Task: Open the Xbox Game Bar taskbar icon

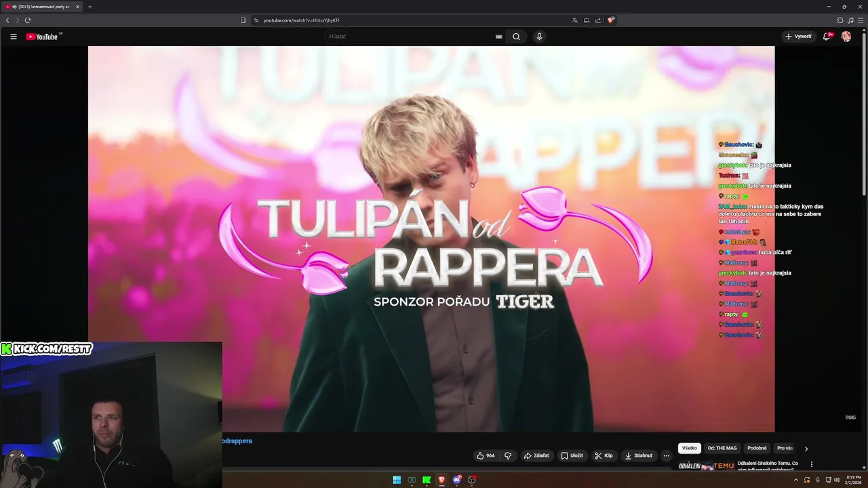Action: [x=412, y=480]
